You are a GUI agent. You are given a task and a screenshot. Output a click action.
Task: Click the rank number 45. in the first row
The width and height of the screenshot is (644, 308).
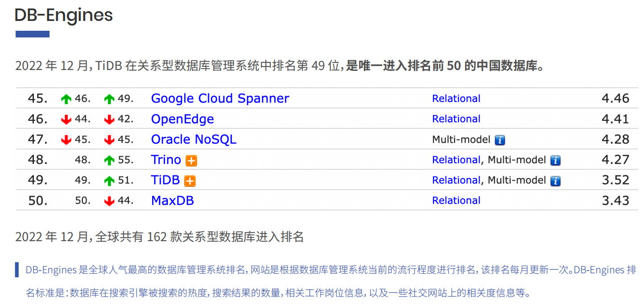coord(38,99)
